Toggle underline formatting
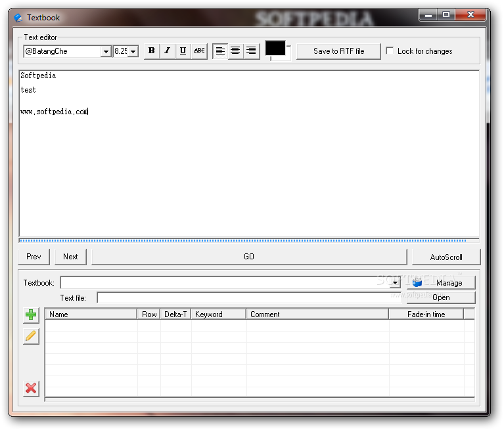The width and height of the screenshot is (504, 430). (183, 51)
